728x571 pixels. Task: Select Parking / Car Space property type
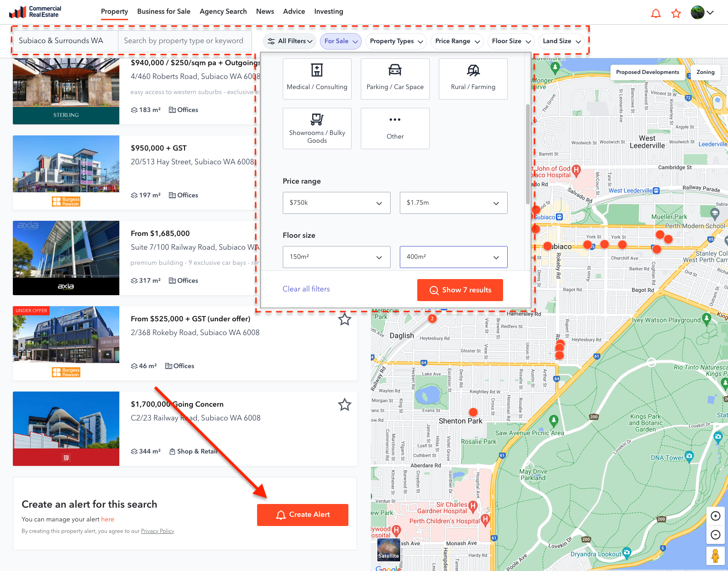click(x=395, y=79)
